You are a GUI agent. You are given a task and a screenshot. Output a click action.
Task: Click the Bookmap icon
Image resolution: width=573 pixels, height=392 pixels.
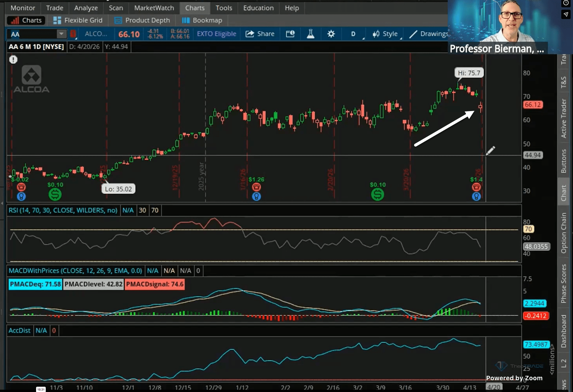186,20
